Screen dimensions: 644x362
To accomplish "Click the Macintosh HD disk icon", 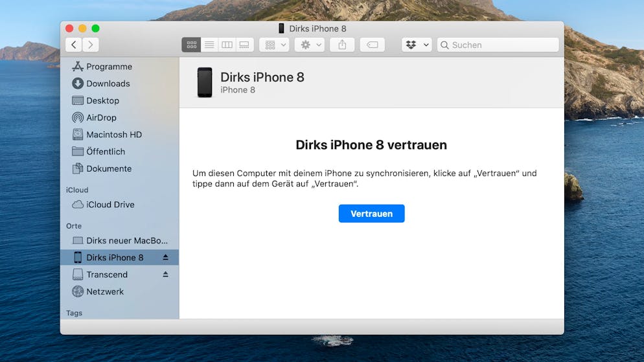I will [78, 134].
